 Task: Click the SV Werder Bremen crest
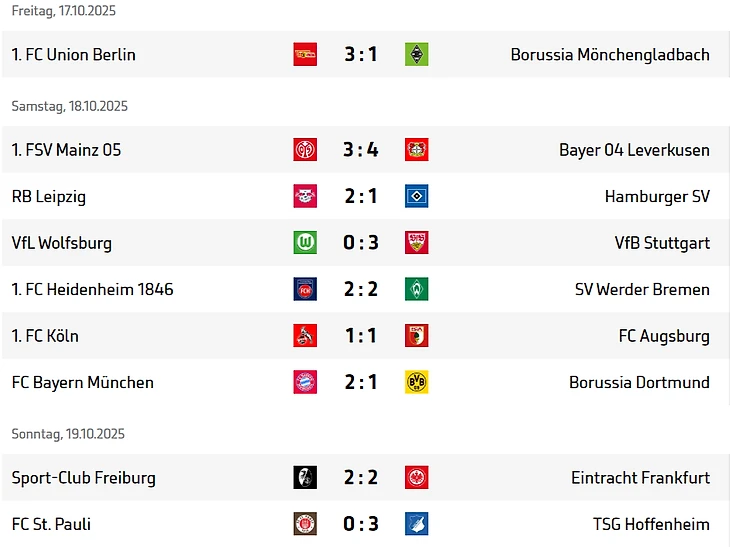click(x=417, y=289)
